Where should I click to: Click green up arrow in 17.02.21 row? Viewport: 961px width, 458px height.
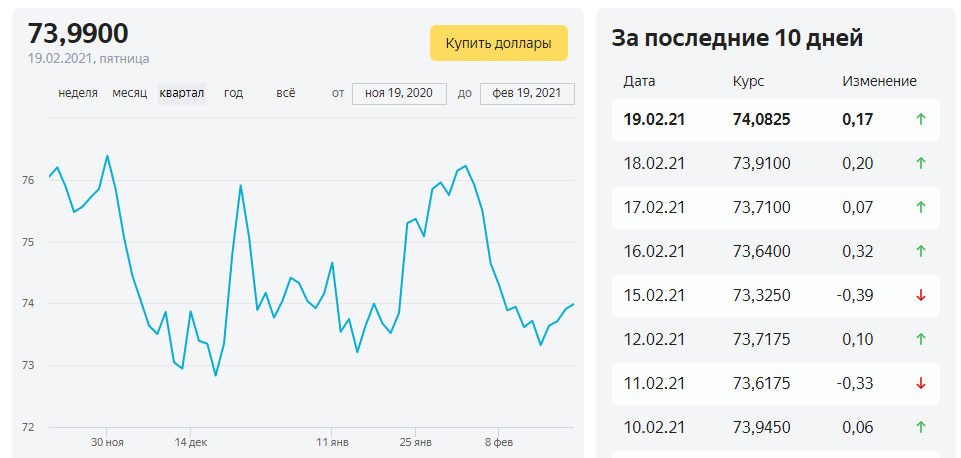(x=920, y=207)
